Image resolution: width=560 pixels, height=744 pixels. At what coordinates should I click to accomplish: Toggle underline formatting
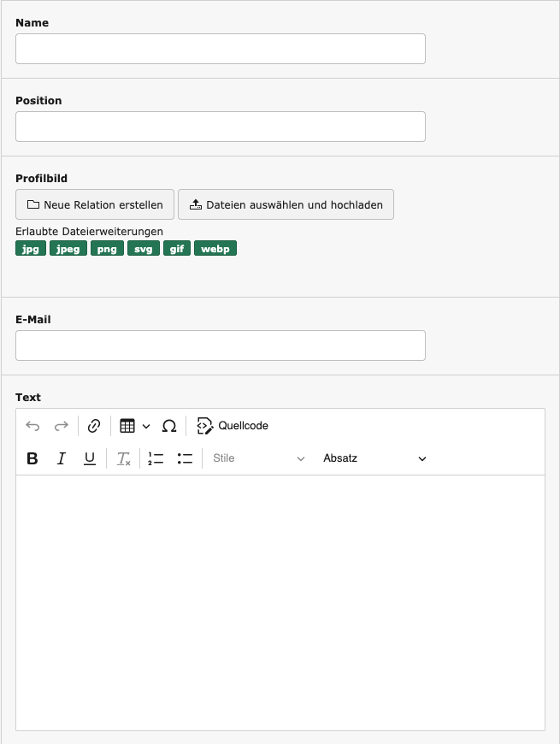coord(90,458)
